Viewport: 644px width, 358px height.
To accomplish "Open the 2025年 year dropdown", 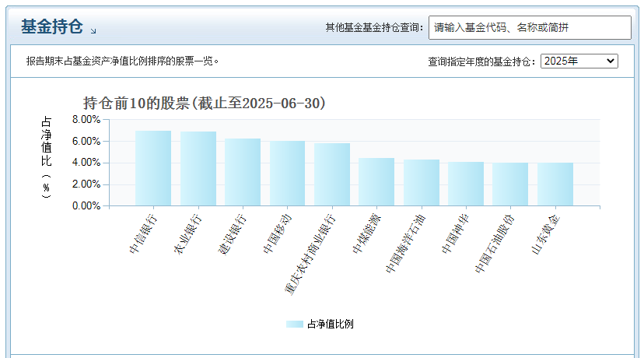I will pos(579,61).
